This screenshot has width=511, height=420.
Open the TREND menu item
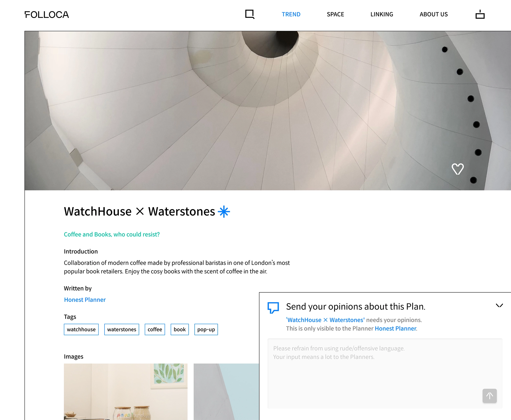291,14
